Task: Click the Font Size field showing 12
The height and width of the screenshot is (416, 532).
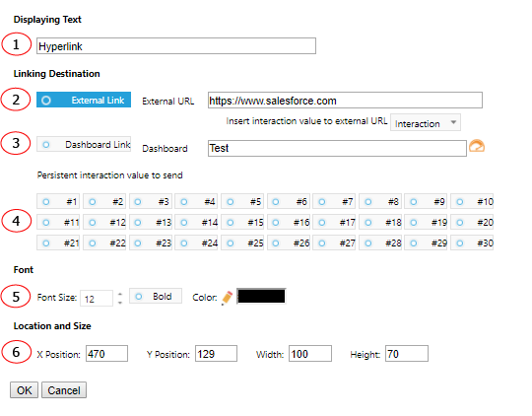Action: click(97, 298)
